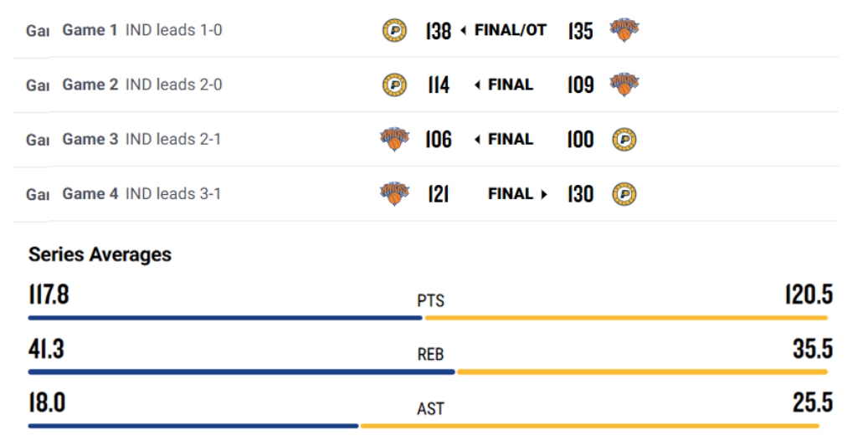The image size is (868, 446).
Task: Click the Knicks logo in Game 4
Action: click(x=394, y=193)
